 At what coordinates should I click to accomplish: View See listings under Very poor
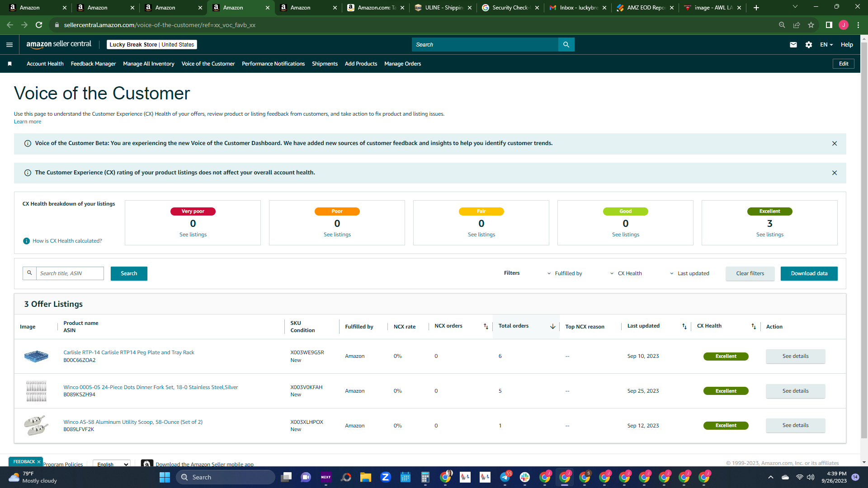[193, 235]
